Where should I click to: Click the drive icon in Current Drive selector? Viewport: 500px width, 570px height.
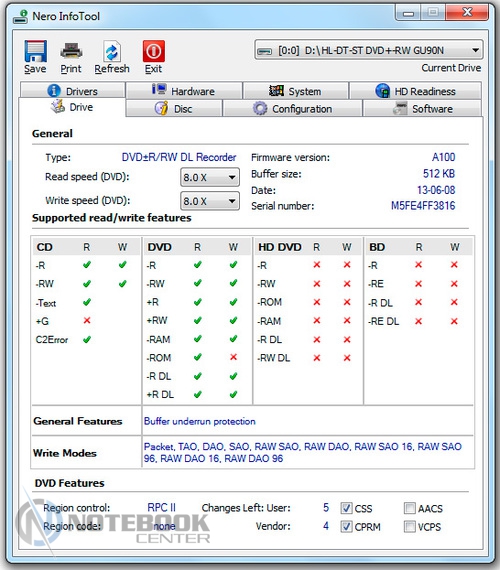click(x=265, y=51)
